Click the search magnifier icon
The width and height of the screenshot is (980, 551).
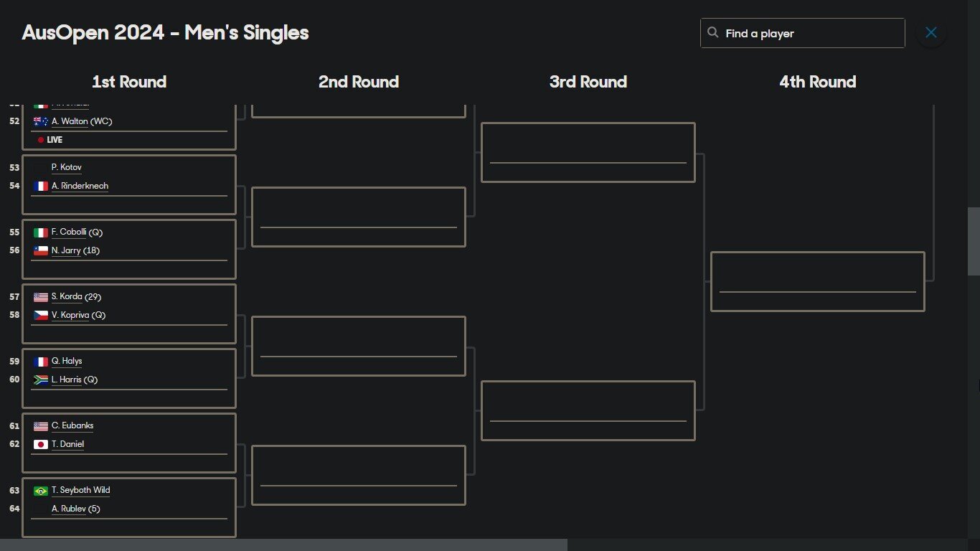pyautogui.click(x=712, y=32)
